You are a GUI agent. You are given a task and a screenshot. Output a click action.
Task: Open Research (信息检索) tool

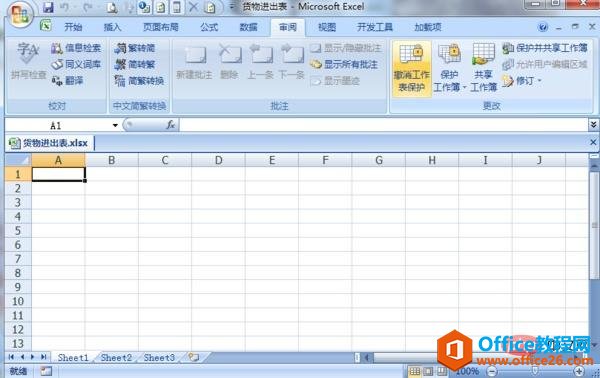[x=76, y=48]
